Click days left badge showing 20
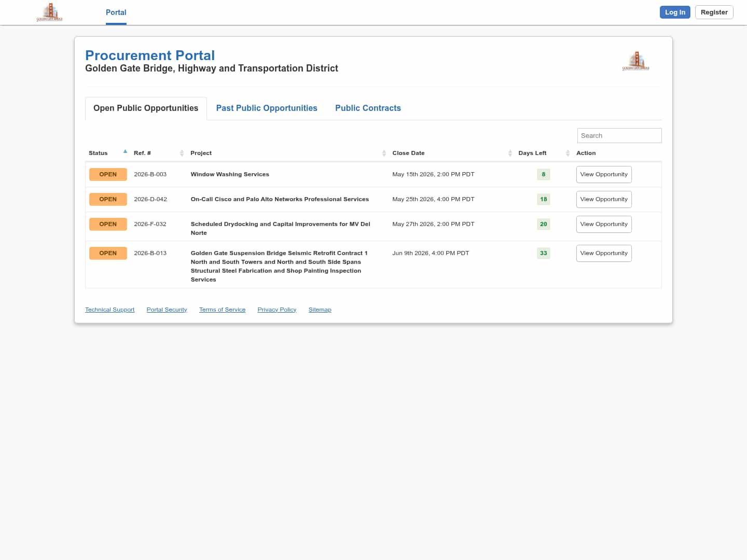 [x=544, y=225]
